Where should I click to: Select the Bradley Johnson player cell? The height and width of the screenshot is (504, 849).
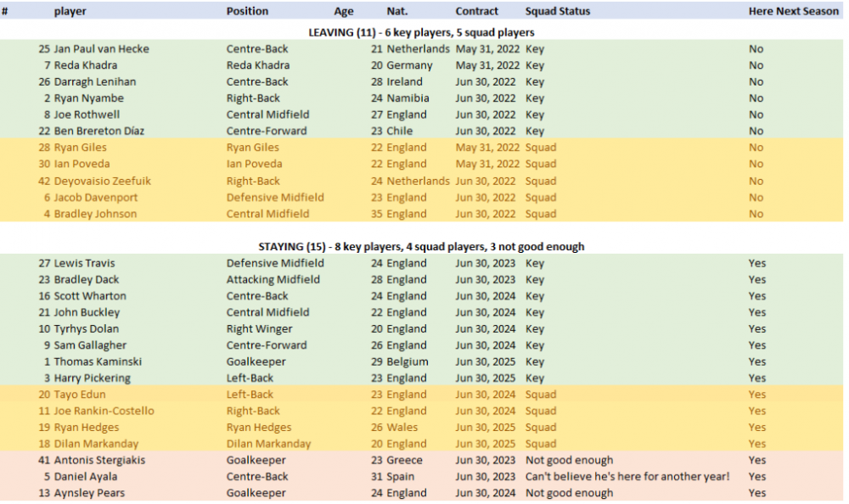[95, 214]
